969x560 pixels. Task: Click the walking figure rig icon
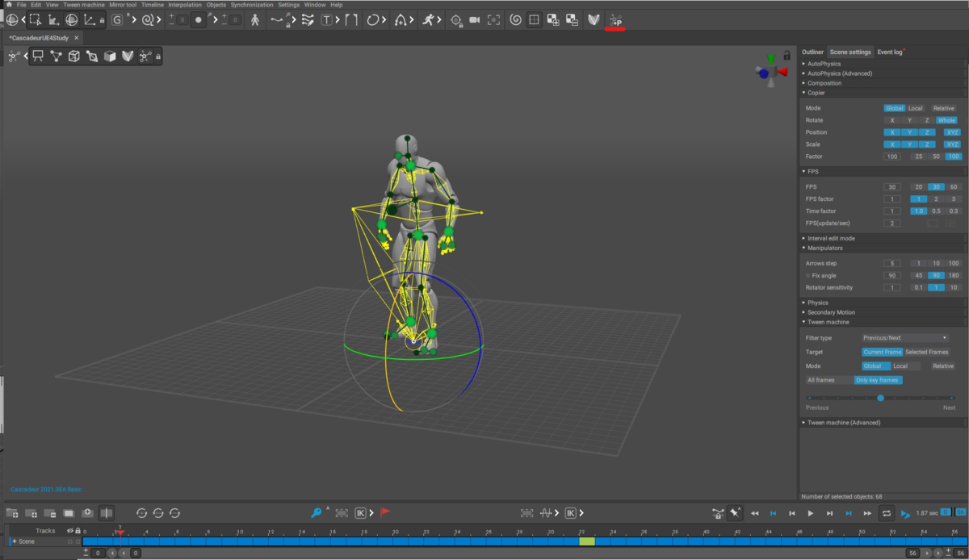pos(255,19)
